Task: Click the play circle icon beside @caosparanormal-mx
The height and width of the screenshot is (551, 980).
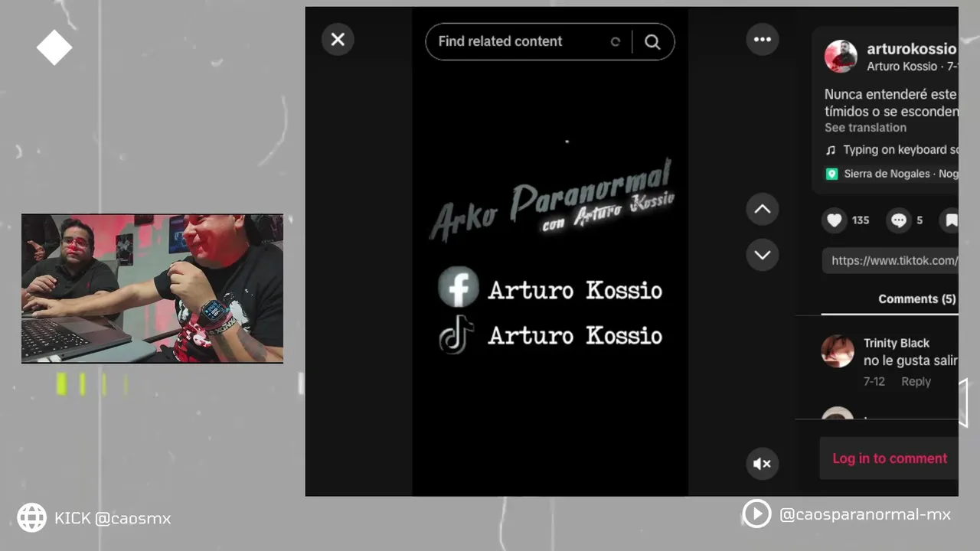Action: click(756, 514)
